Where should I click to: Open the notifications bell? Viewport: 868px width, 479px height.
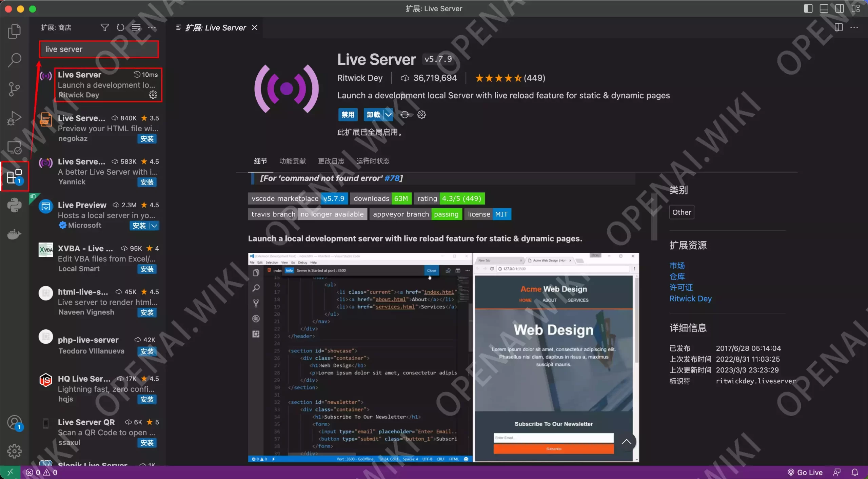click(x=855, y=472)
